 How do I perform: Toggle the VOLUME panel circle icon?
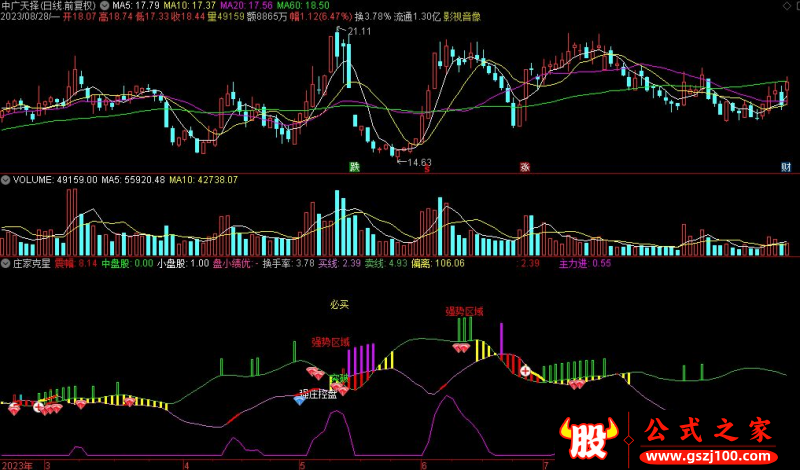(x=6, y=180)
